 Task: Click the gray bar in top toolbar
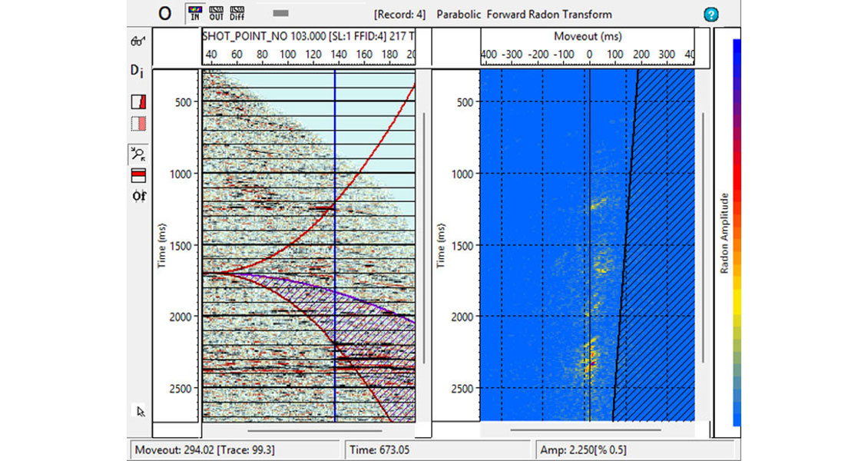click(281, 13)
